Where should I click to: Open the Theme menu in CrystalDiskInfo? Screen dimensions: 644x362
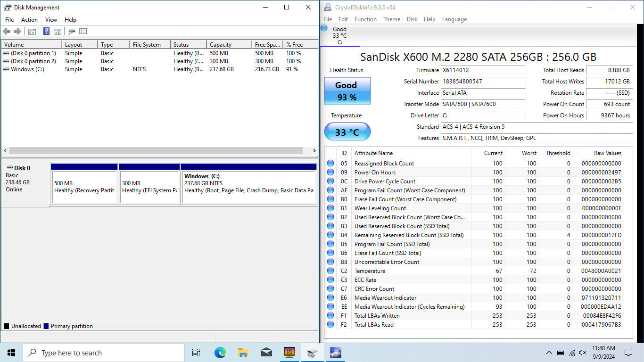[x=392, y=19]
